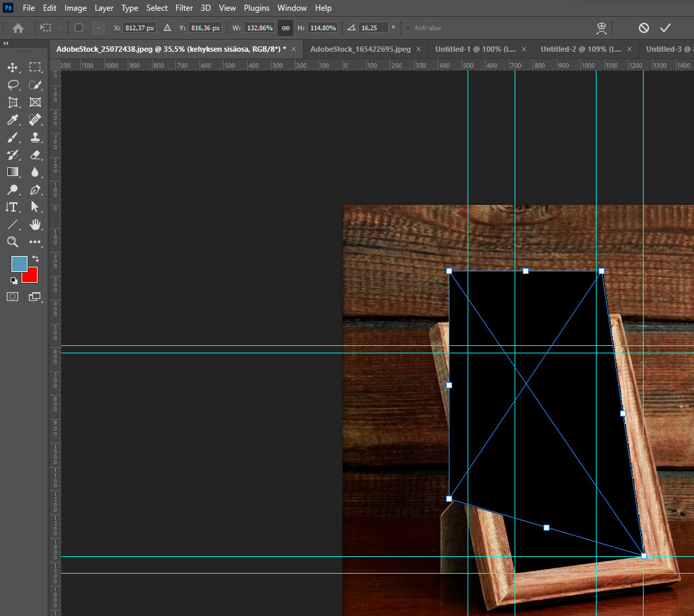This screenshot has width=694, height=616.
Task: Toggle relative positioning triangle for reference point
Action: 167,28
